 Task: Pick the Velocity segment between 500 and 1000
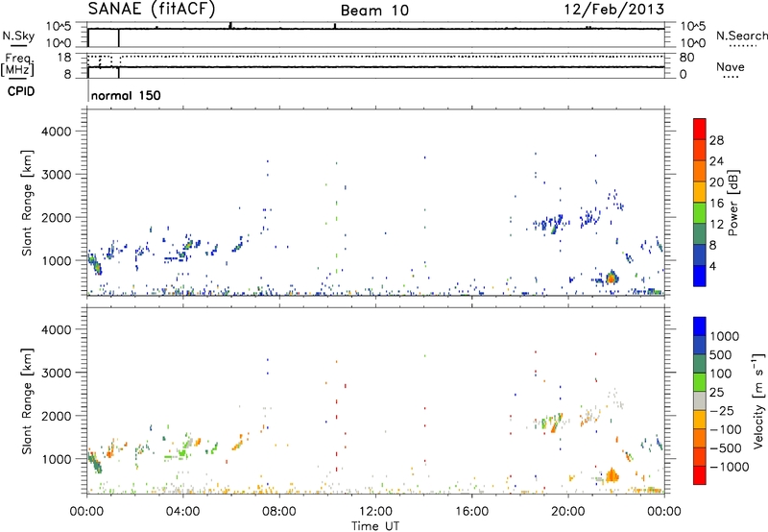(700, 346)
